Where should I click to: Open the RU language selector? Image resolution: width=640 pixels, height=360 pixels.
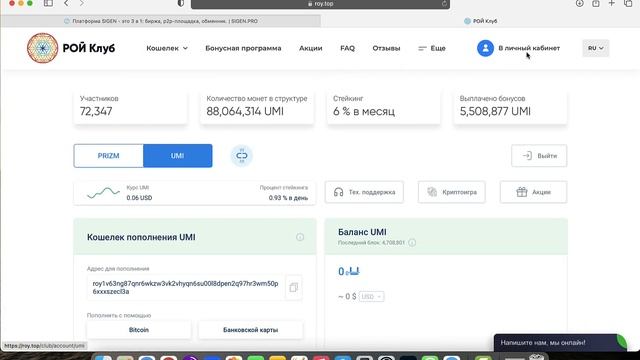point(596,48)
